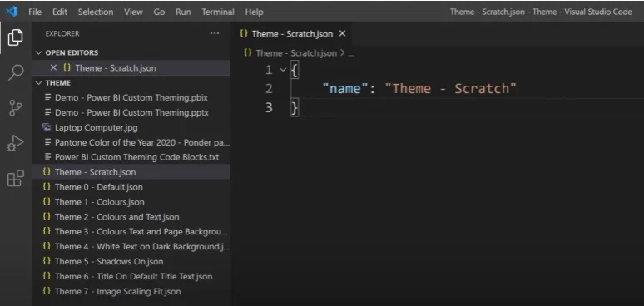Image resolution: width=644 pixels, height=306 pixels.
Task: Open the Search view in activity bar
Action: (16, 72)
